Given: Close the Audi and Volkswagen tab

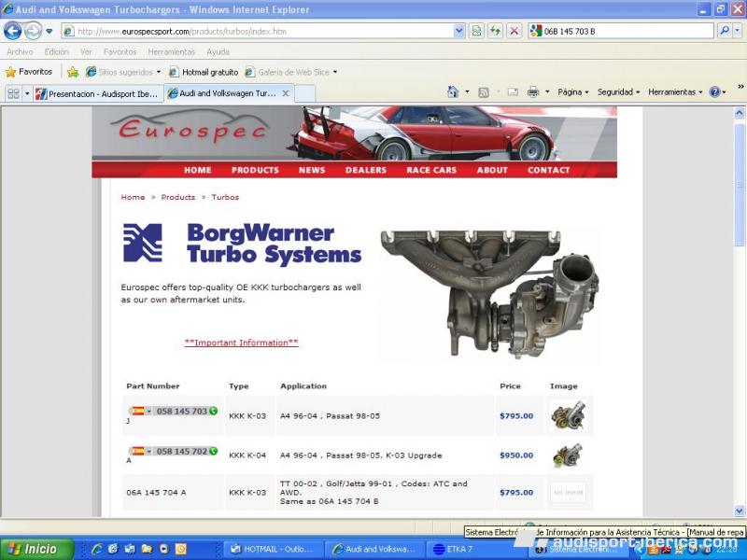Looking at the screenshot, I should pos(286,93).
